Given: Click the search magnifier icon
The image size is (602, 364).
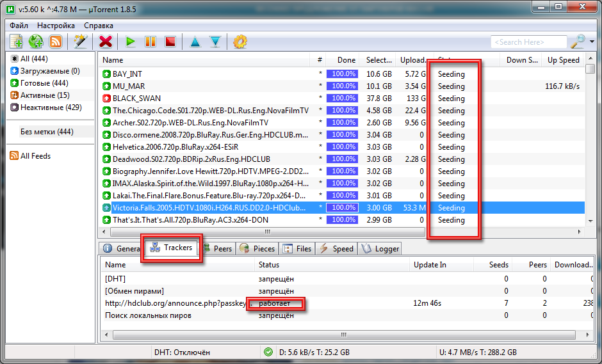Looking at the screenshot, I should [x=578, y=42].
